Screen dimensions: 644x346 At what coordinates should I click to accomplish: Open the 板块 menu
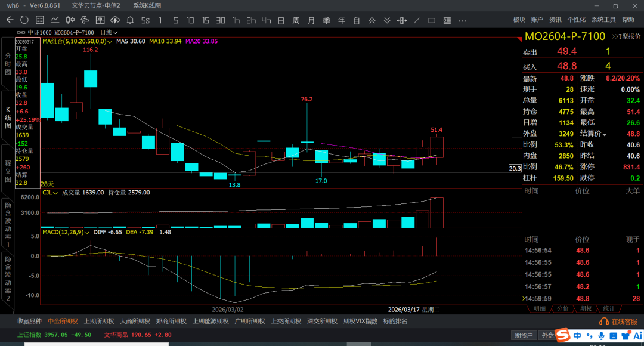[519, 20]
